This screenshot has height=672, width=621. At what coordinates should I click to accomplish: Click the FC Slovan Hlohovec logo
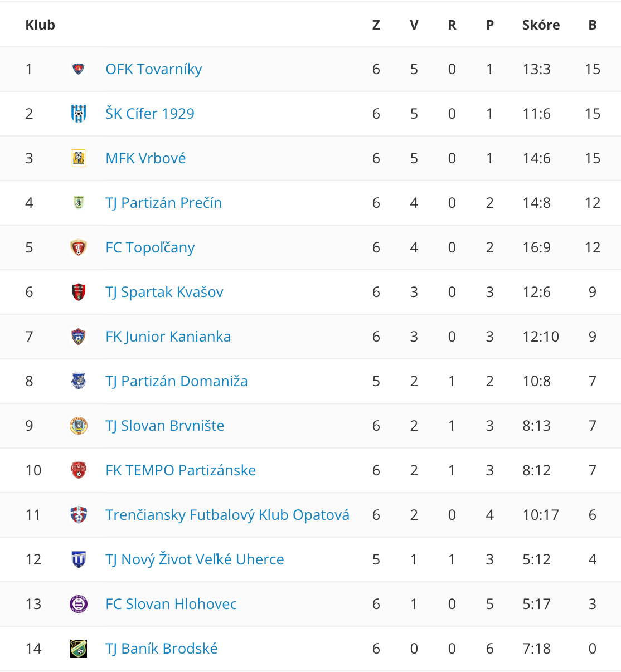[x=79, y=604]
